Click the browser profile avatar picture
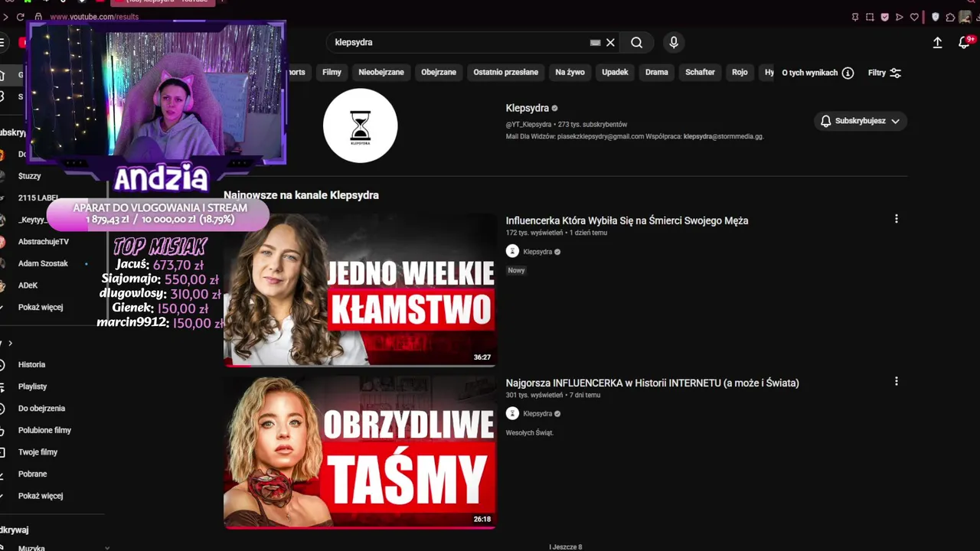This screenshot has height=551, width=980. pyautogui.click(x=965, y=17)
